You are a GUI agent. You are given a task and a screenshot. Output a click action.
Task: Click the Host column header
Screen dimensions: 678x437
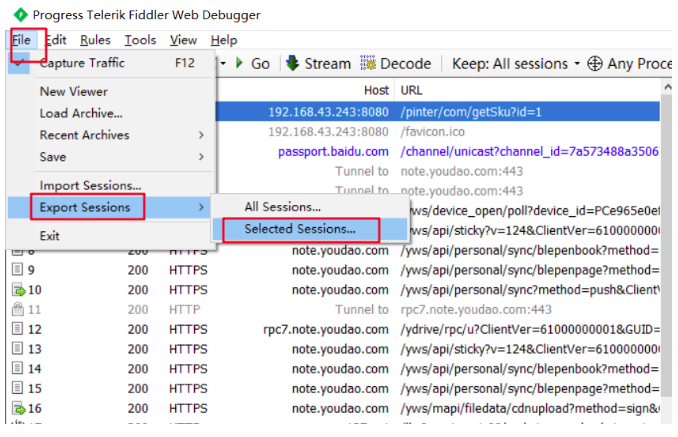(376, 90)
